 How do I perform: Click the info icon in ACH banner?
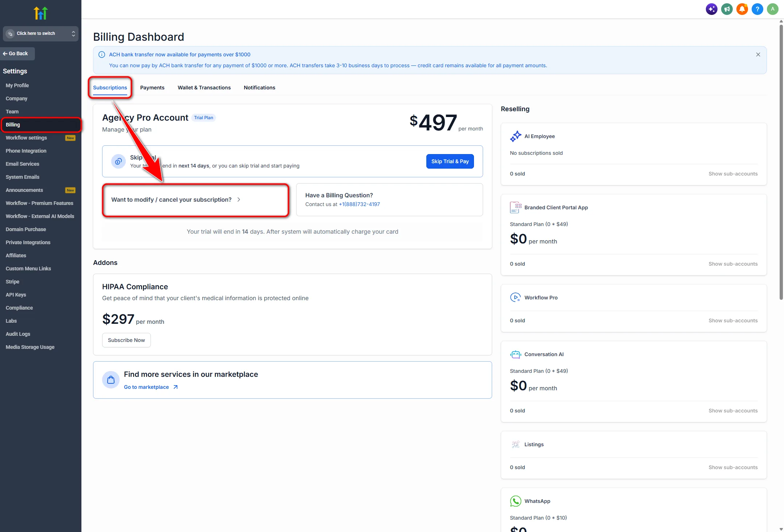click(102, 55)
